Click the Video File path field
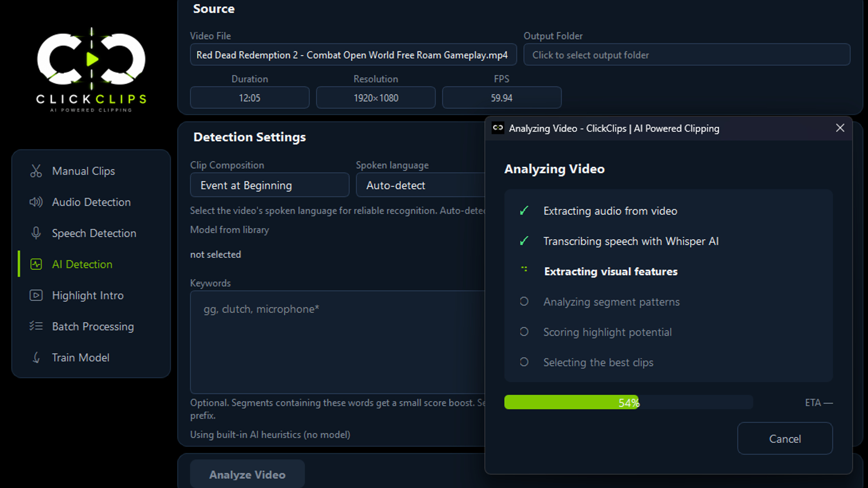Screen dimensions: 868x488 pos(353,55)
